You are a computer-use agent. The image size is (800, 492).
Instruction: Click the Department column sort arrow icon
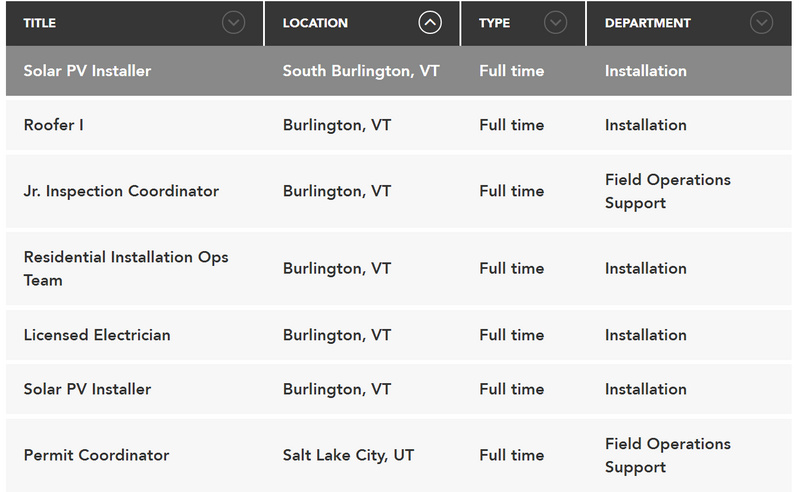pos(761,22)
